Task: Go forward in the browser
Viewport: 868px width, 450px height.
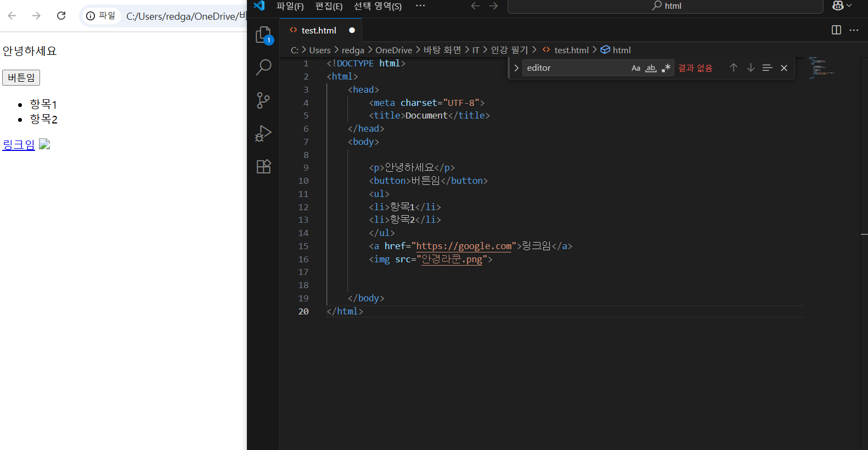Action: 36,15
